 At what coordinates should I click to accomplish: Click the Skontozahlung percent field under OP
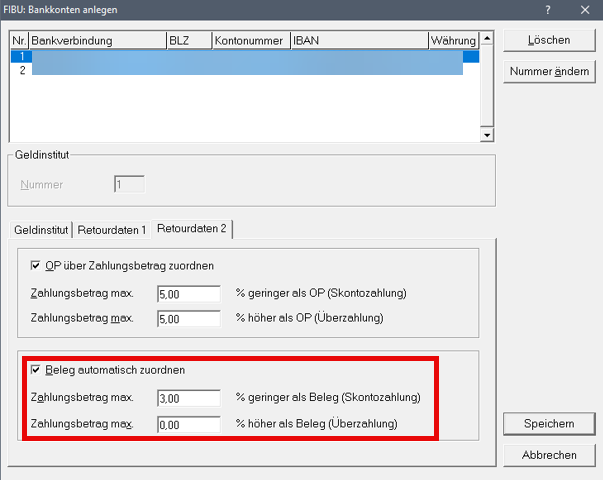pos(188,293)
